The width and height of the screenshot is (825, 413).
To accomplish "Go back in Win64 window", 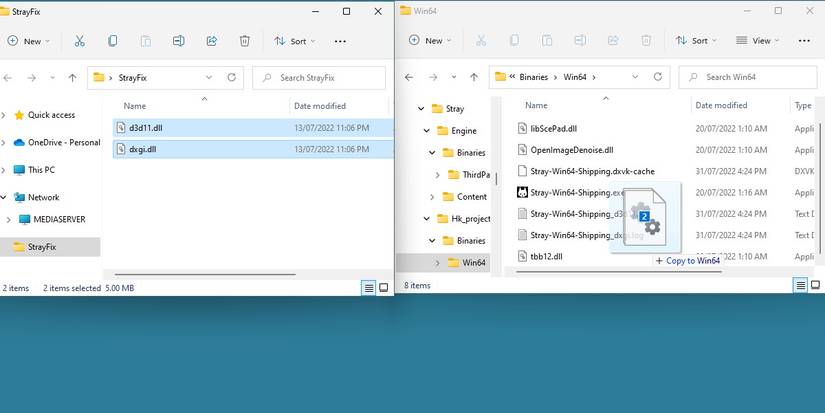I will tap(409, 77).
